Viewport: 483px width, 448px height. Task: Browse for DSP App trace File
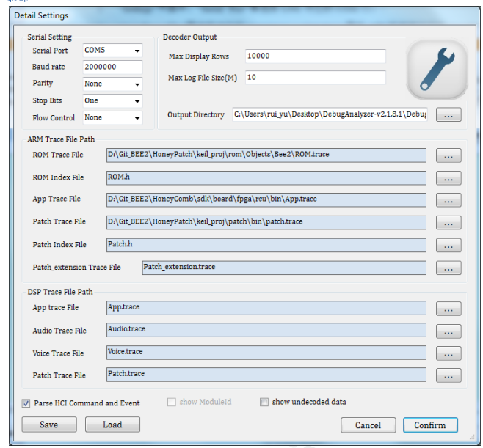click(448, 309)
